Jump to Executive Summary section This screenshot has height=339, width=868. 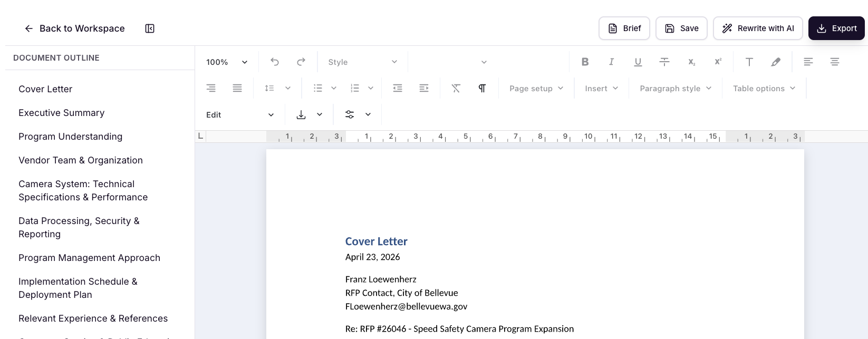click(x=61, y=113)
